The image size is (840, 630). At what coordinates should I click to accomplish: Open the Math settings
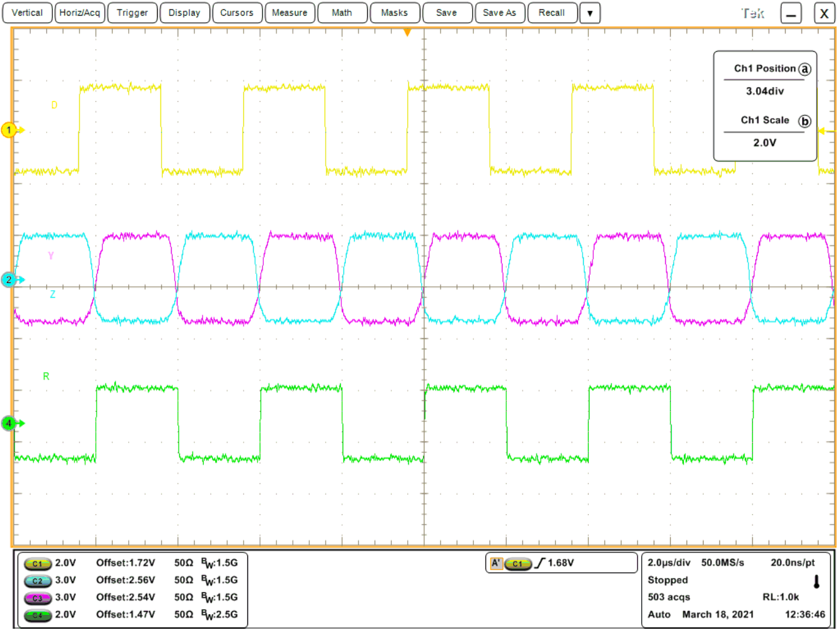point(342,13)
